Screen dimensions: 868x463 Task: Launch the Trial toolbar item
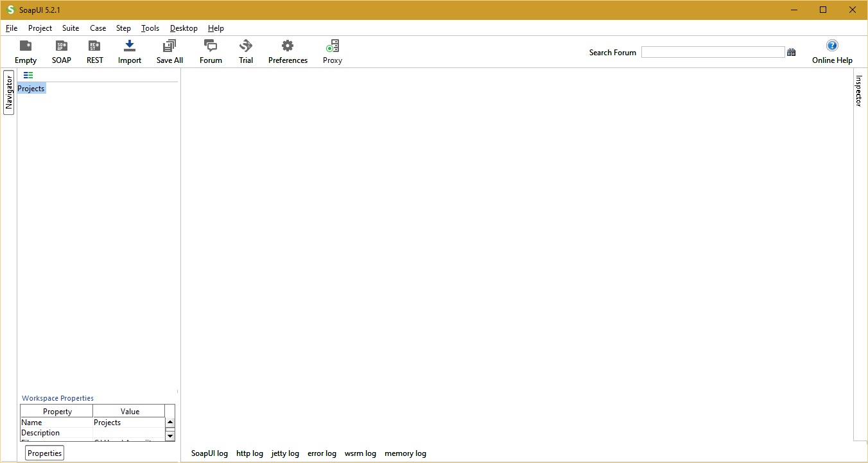point(246,52)
